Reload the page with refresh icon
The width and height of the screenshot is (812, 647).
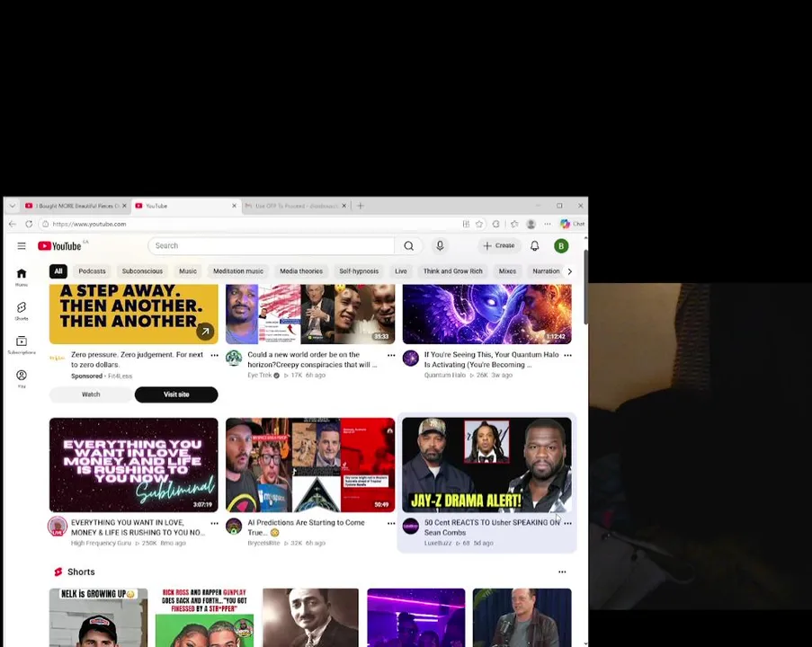[29, 224]
